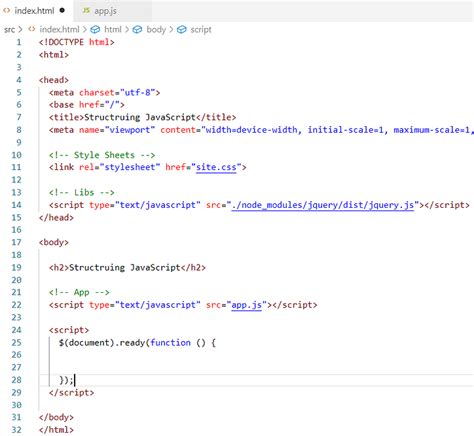
Task: Follow the site.css link
Action: (216, 167)
